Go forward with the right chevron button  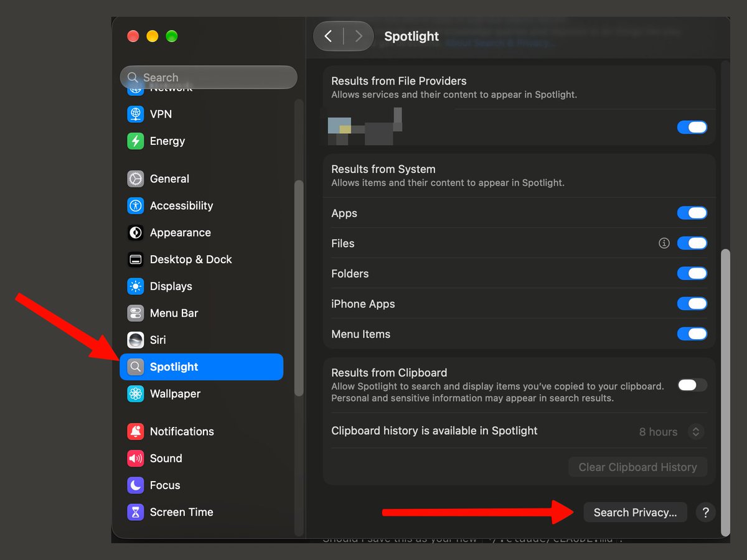click(359, 36)
